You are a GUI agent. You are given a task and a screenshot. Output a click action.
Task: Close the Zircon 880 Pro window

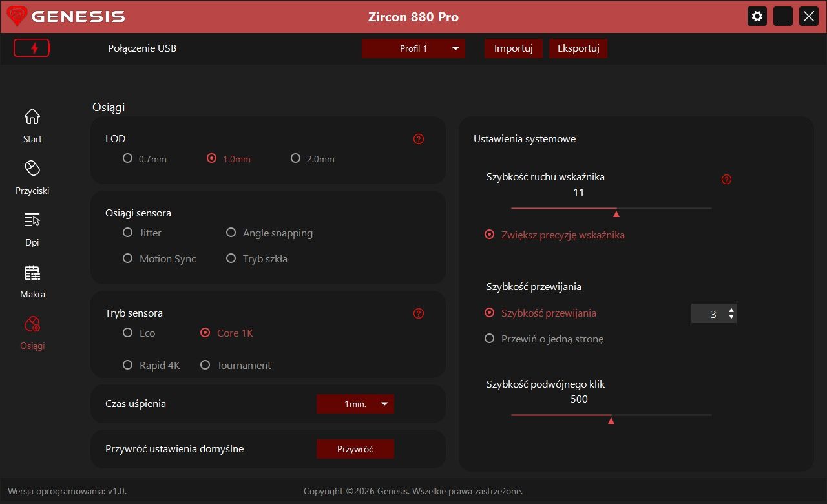809,16
